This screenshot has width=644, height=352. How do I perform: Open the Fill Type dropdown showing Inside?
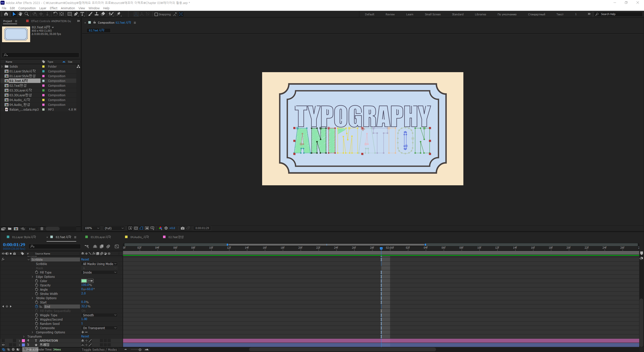click(100, 273)
